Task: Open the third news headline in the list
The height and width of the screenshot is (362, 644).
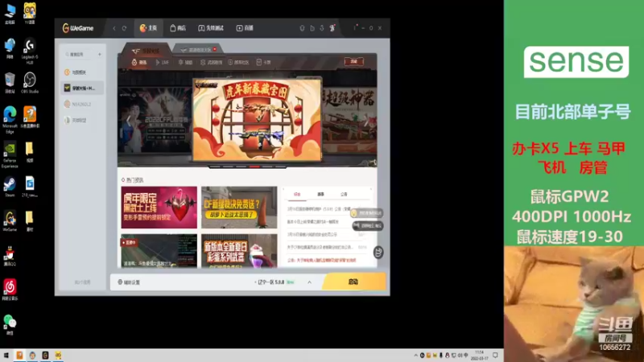Action: pyautogui.click(x=312, y=234)
